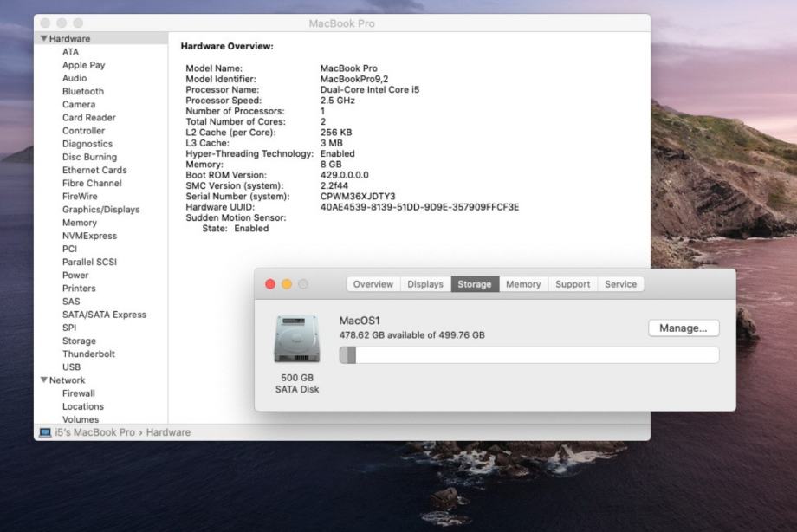Collapse the Network section disclosure triangle
797x532 pixels.
[x=44, y=380]
